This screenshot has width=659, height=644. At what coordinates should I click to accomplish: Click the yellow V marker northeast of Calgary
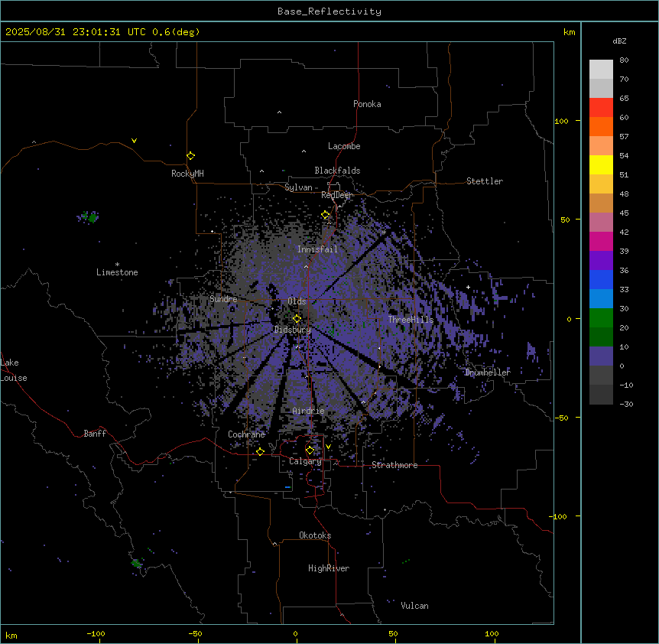328,447
